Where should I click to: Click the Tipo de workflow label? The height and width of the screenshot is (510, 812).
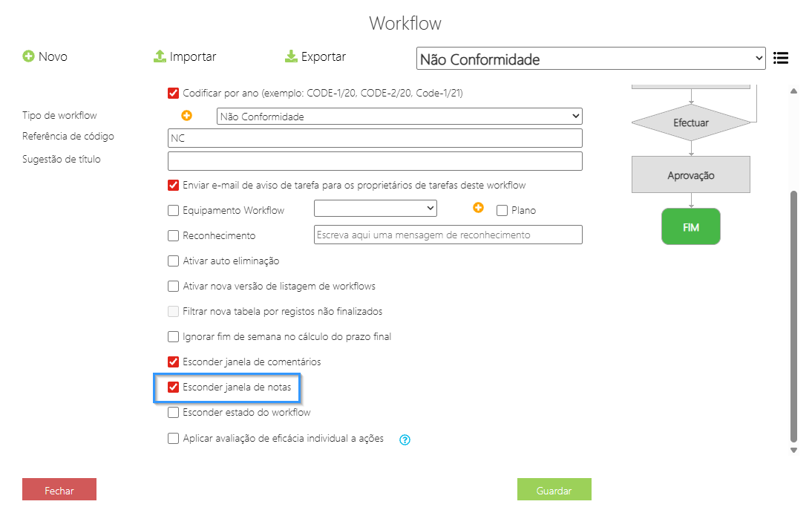click(x=59, y=116)
